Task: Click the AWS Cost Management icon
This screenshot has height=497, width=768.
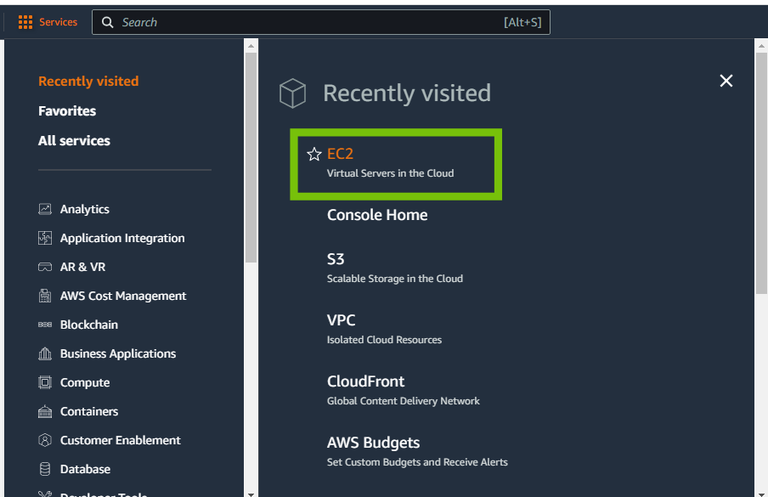Action: 45,296
